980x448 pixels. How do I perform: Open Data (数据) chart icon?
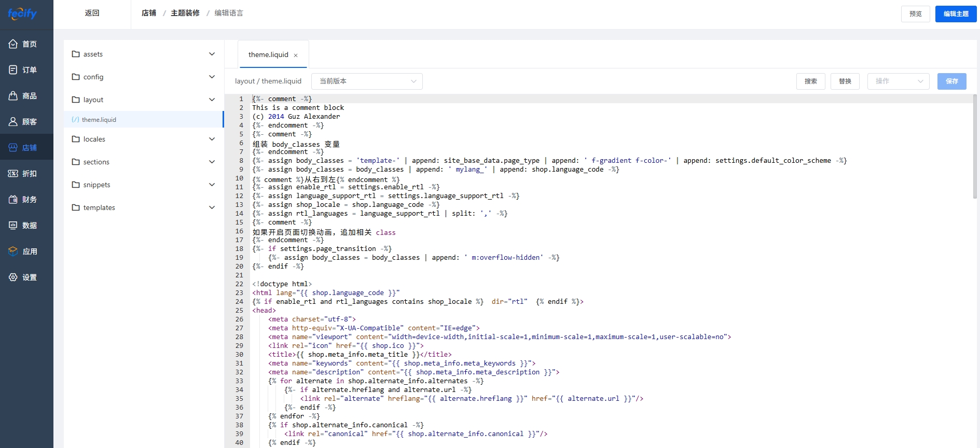point(13,226)
